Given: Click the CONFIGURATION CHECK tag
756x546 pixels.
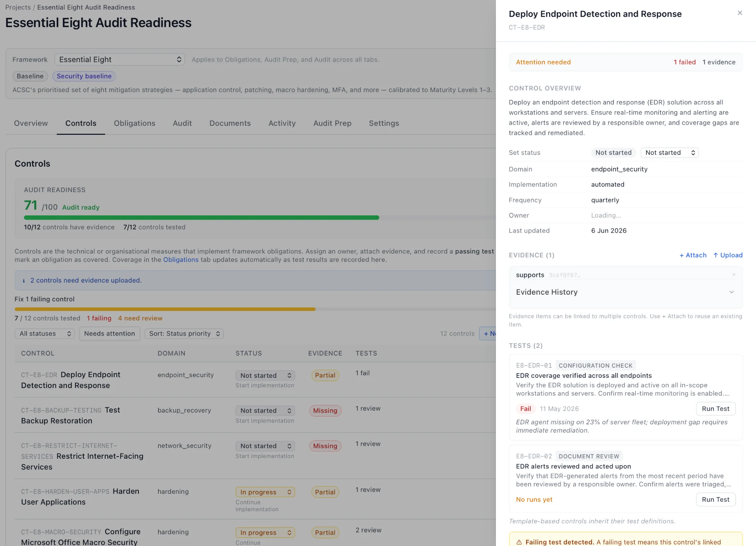Looking at the screenshot, I should 595,365.
